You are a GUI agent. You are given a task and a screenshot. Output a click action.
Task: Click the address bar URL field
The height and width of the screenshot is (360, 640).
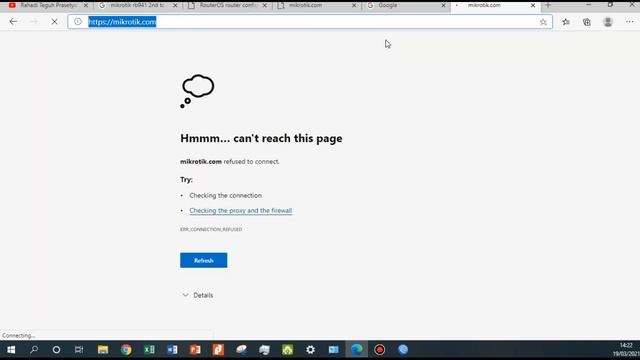click(x=310, y=22)
